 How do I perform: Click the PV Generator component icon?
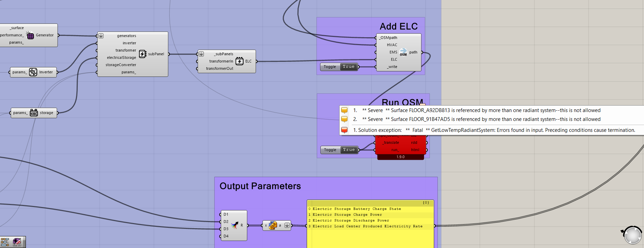click(x=30, y=35)
